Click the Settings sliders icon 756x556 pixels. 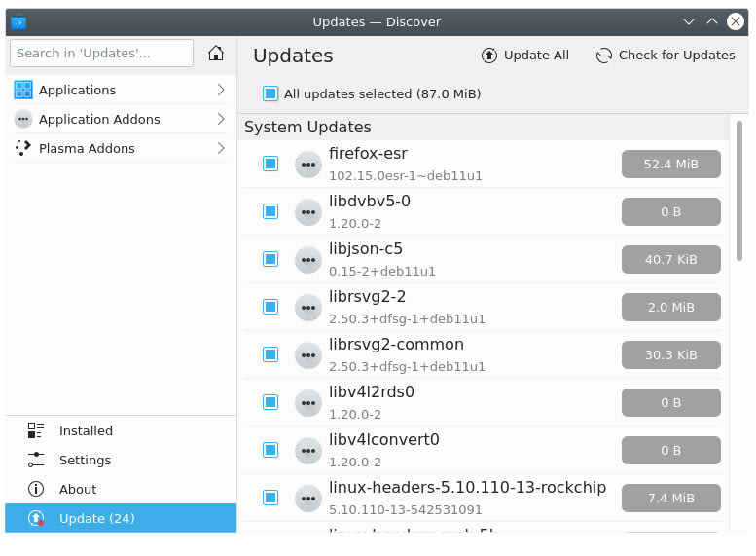click(x=36, y=460)
